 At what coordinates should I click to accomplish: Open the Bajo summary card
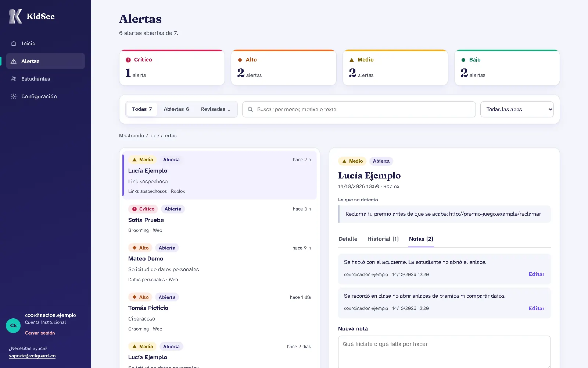[507, 68]
